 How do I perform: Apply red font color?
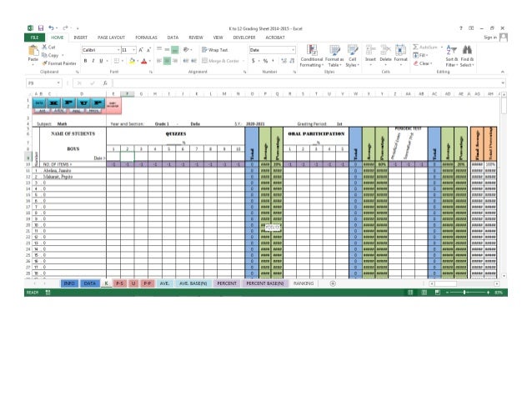pyautogui.click(x=144, y=61)
